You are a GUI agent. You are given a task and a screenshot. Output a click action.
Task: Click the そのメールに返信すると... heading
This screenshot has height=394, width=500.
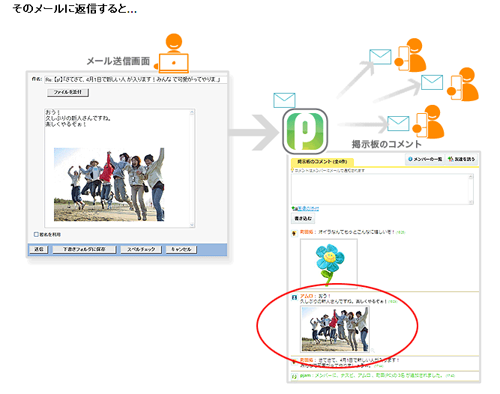pyautogui.click(x=75, y=9)
